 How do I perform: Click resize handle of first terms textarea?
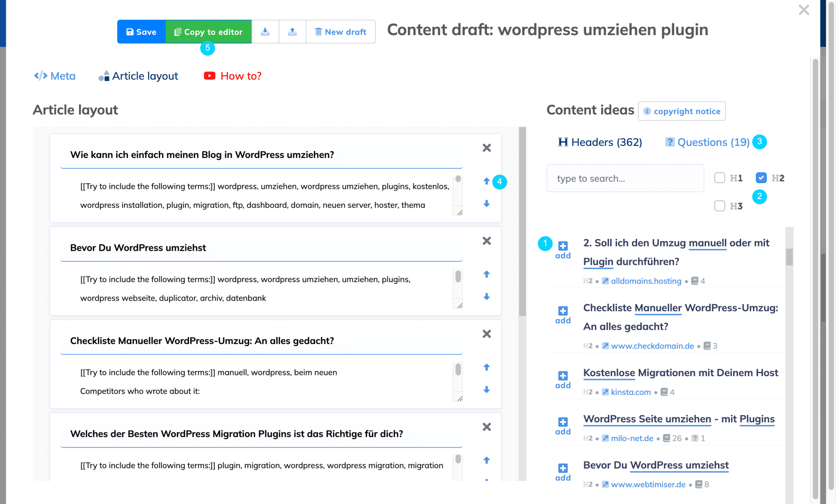tap(460, 213)
